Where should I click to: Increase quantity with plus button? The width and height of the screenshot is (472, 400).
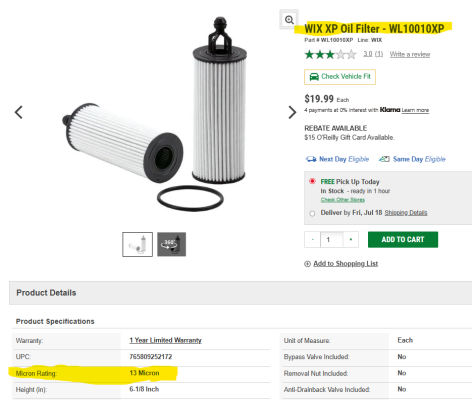coord(351,240)
